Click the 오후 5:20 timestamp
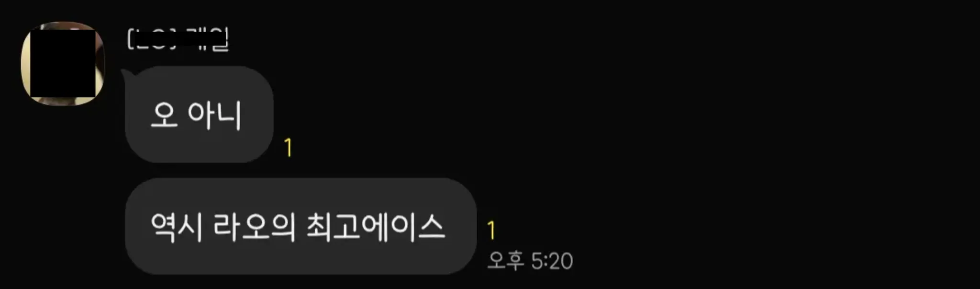The width and height of the screenshot is (980, 289). [x=530, y=261]
